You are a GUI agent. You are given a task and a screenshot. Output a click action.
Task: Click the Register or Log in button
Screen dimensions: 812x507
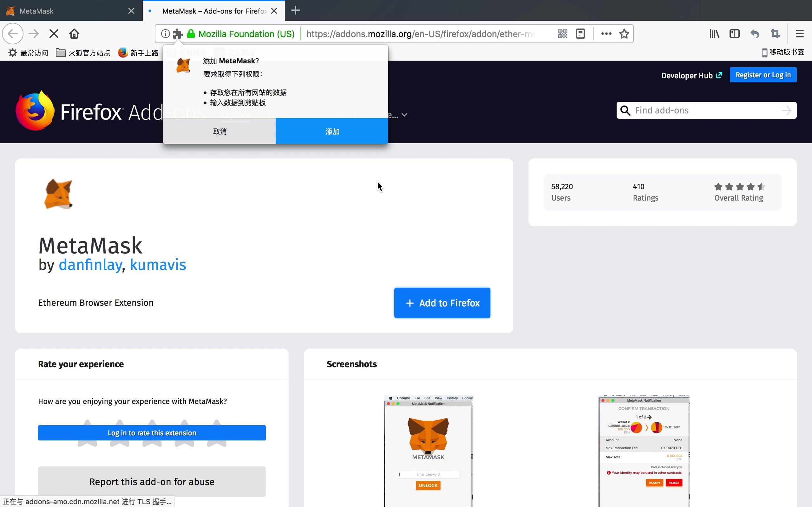coord(762,75)
